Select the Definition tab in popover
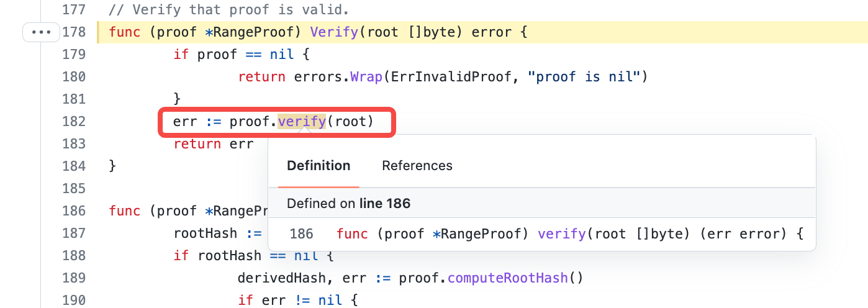Screen dimensions: 868x308 pyautogui.click(x=319, y=166)
